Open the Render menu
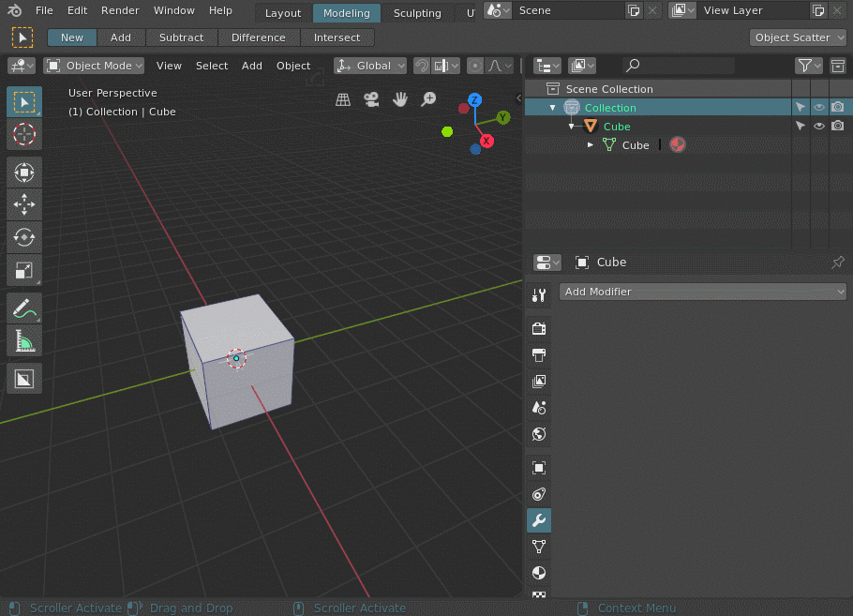 click(x=120, y=10)
